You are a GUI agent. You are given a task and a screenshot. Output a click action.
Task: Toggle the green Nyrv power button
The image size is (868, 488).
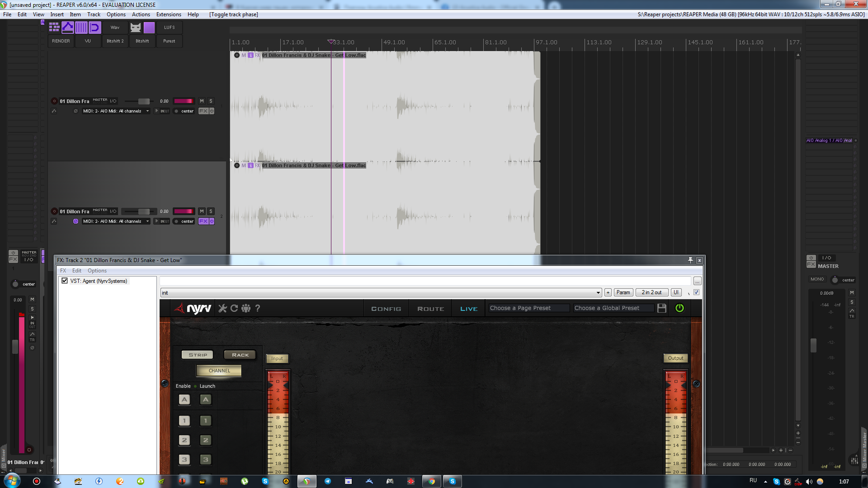679,308
